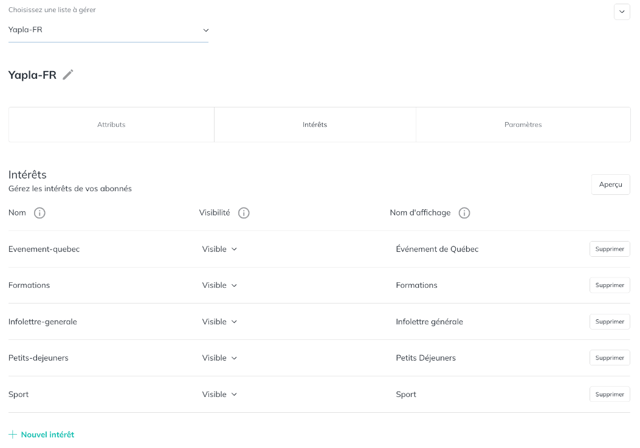
Task: Delete the Evenement-quebec interest with Supprimer
Action: pos(609,249)
